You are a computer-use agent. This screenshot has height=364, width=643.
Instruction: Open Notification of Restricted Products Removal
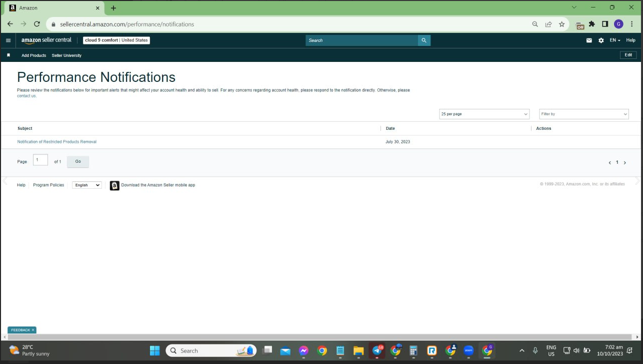point(57,142)
